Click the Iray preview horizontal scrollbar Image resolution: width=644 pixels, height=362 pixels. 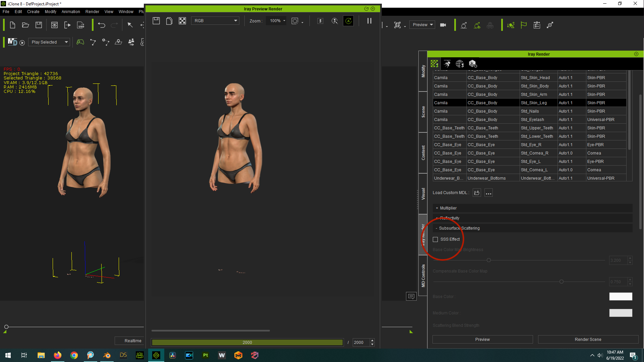click(x=211, y=331)
